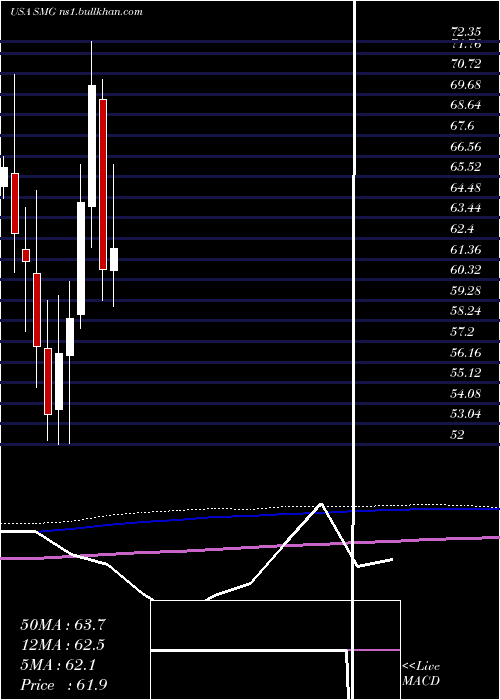Click the 69.68 price axis label
This screenshot has width=500, height=700.
466,85
